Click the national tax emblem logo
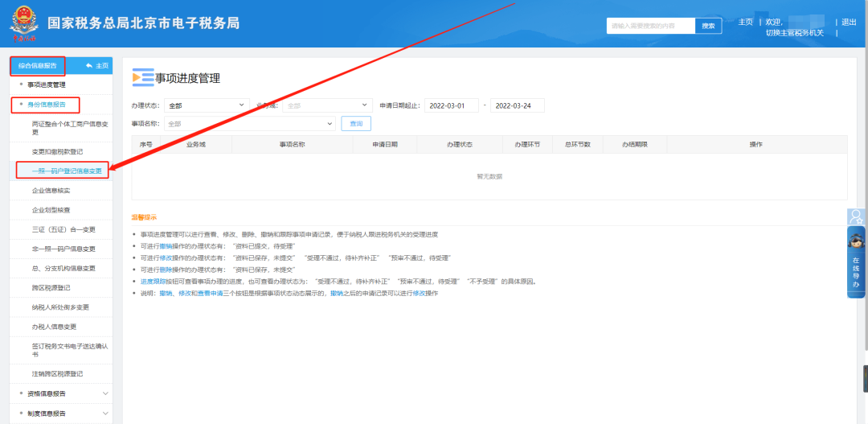868x424 pixels. tap(24, 24)
